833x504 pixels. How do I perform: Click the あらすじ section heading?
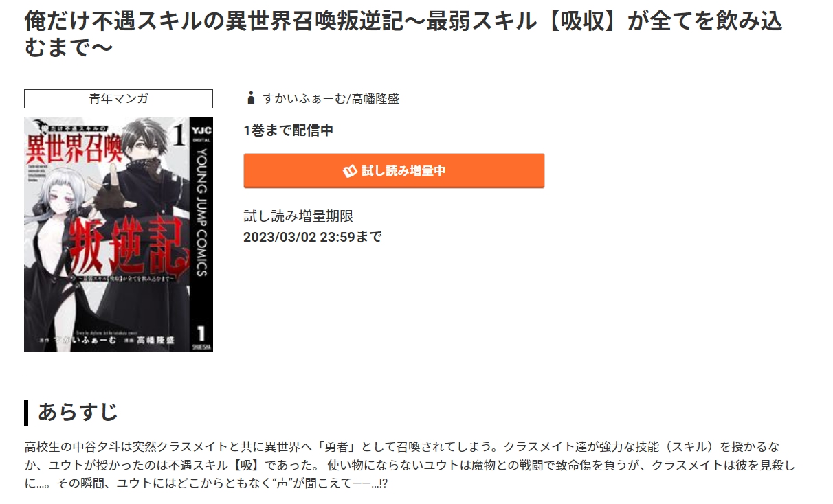click(78, 412)
